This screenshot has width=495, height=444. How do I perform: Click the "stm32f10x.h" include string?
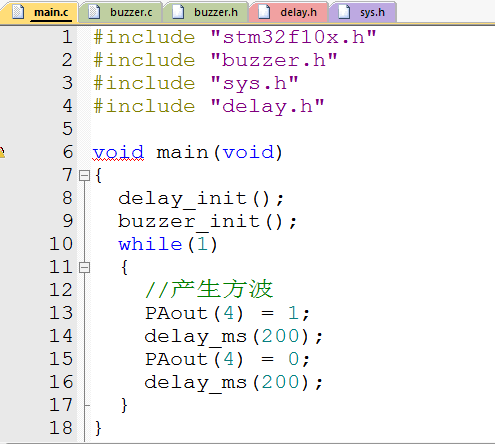[x=293, y=37]
